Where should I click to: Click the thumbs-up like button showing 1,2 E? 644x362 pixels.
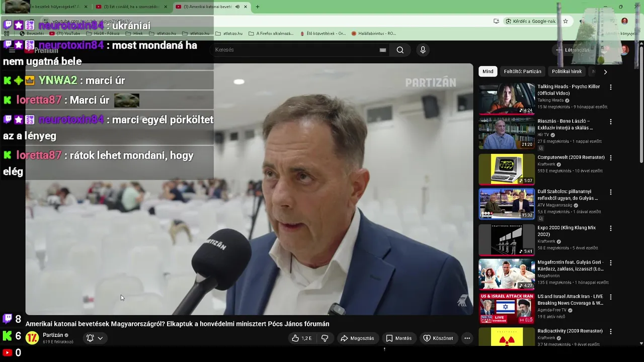tap(301, 338)
